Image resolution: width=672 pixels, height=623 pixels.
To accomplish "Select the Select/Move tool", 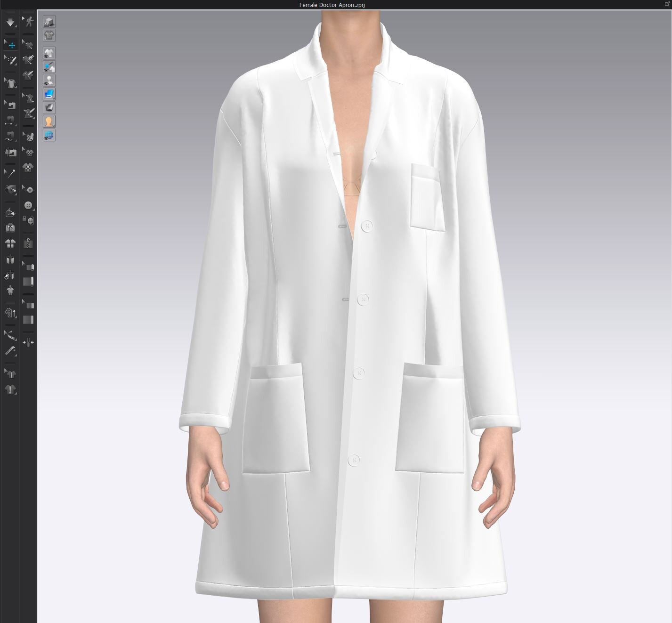I will pos(10,45).
